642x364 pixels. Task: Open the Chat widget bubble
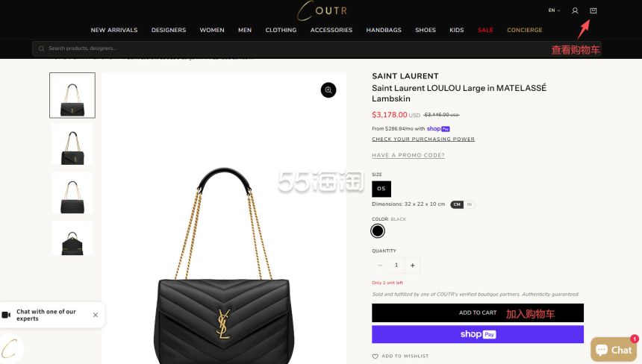click(x=614, y=349)
